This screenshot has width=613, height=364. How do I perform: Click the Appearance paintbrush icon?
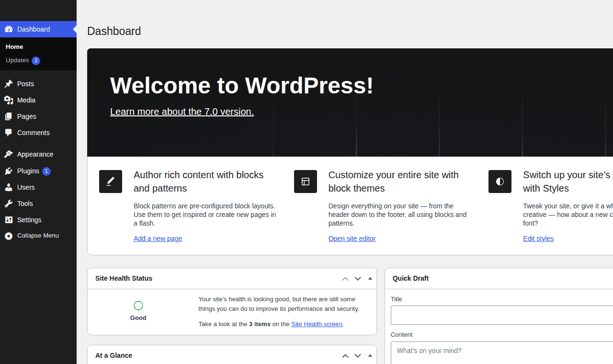9,154
